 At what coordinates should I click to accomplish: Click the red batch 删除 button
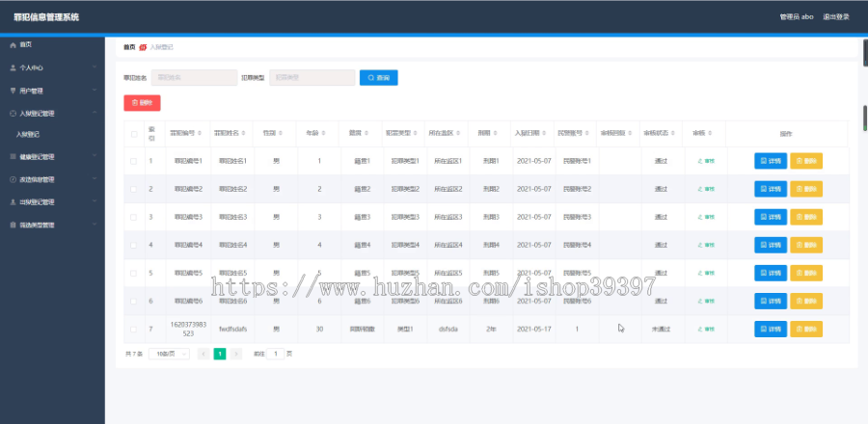[143, 103]
